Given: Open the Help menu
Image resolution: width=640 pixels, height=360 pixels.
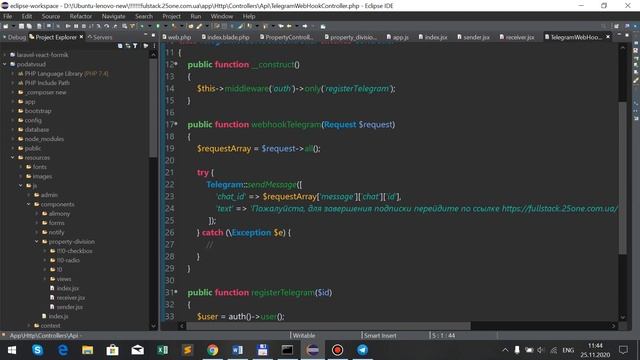Looking at the screenshot, I should click(x=249, y=16).
